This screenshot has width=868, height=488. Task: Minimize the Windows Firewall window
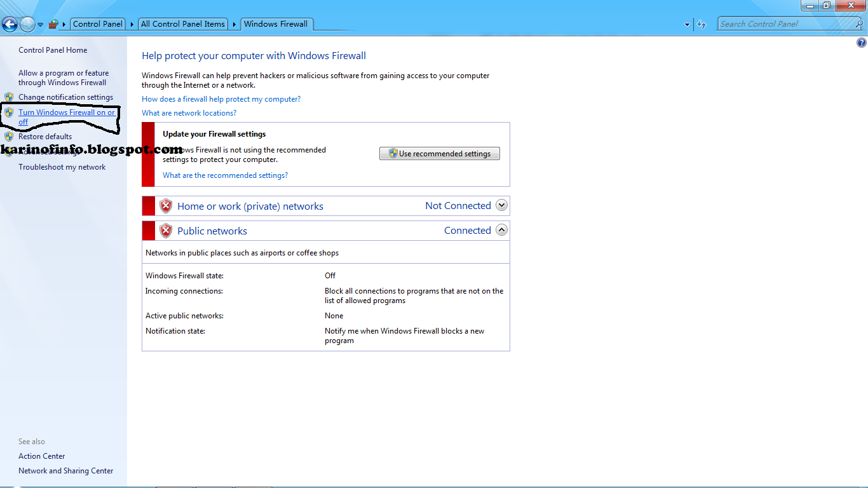click(810, 5)
